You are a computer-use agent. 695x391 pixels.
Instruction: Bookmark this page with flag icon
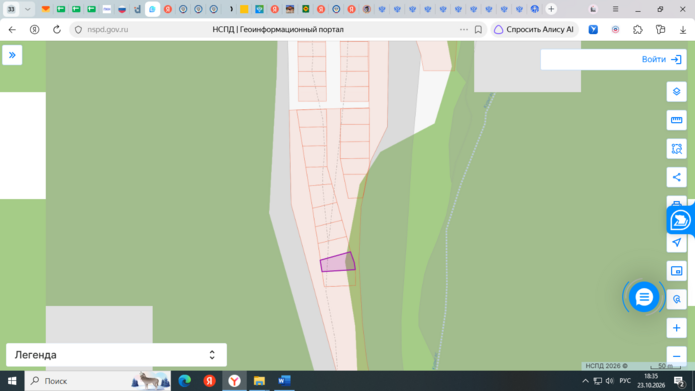point(478,30)
